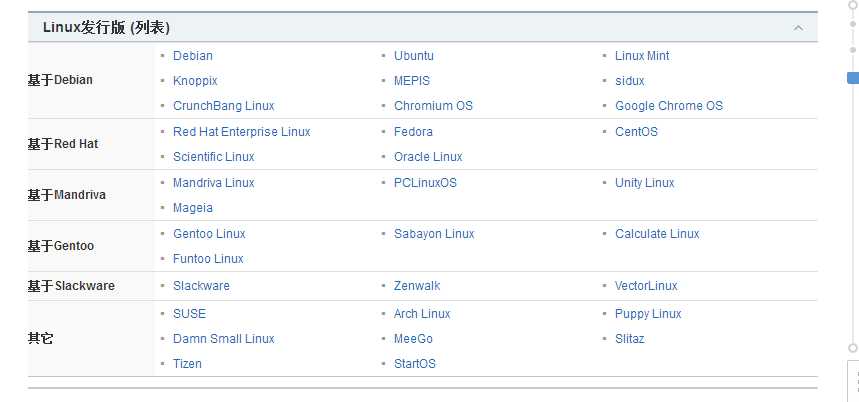Click the Tizen link
Viewport: 859px width, 402px height.
tap(187, 364)
